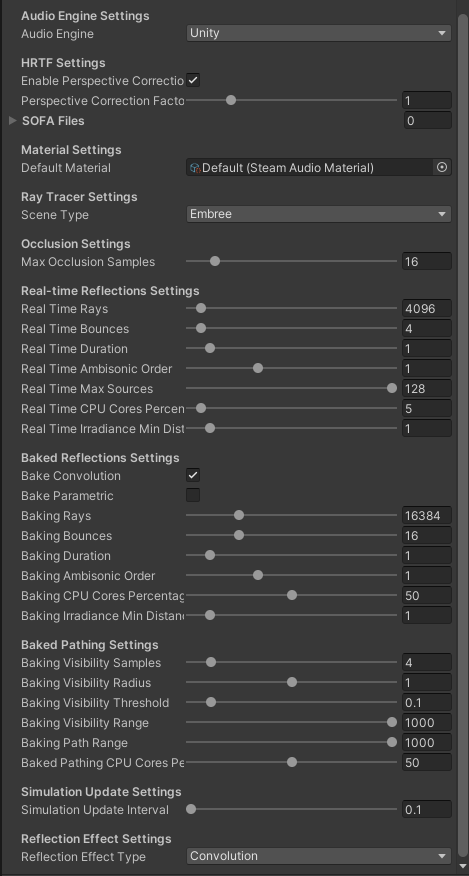Edit Baking Visibility Threshold value 0.1
The width and height of the screenshot is (469, 876).
pos(427,703)
